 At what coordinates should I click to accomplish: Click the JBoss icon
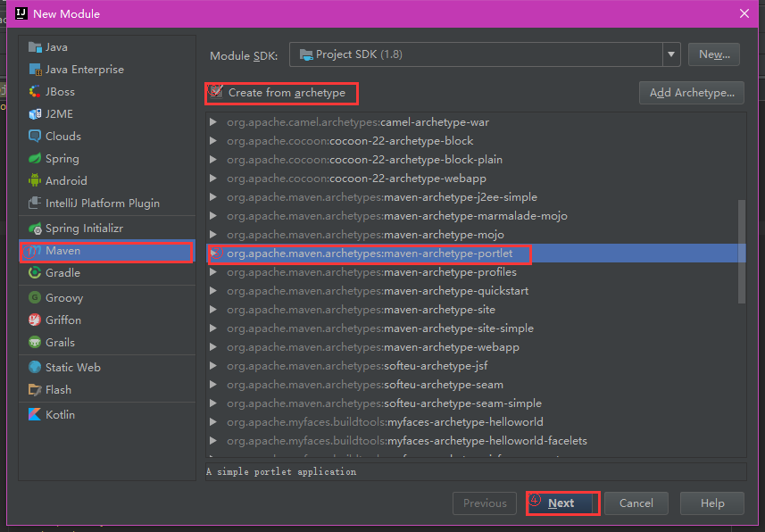35,92
